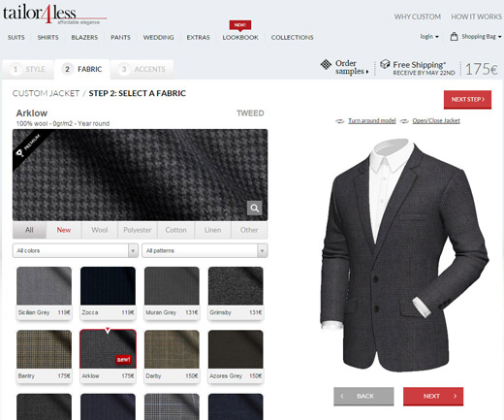The image size is (504, 420).
Task: Select the Muran Grey fabric swatch
Action: pos(172,293)
